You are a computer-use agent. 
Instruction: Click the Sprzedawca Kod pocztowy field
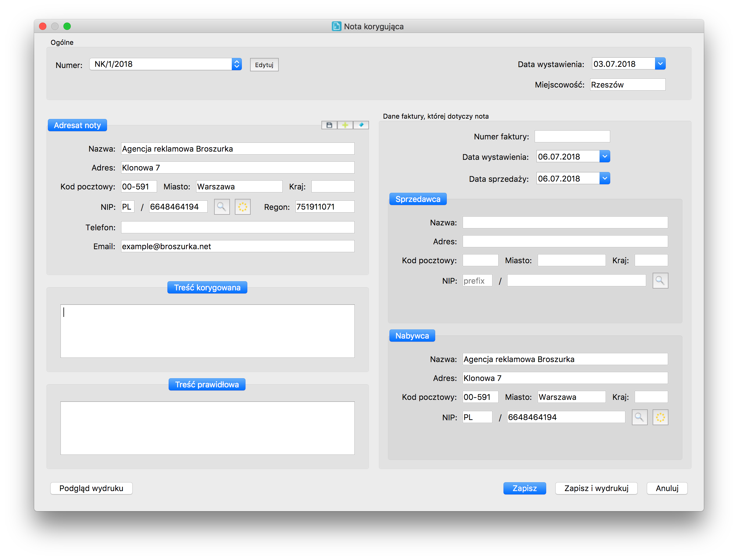coord(480,260)
